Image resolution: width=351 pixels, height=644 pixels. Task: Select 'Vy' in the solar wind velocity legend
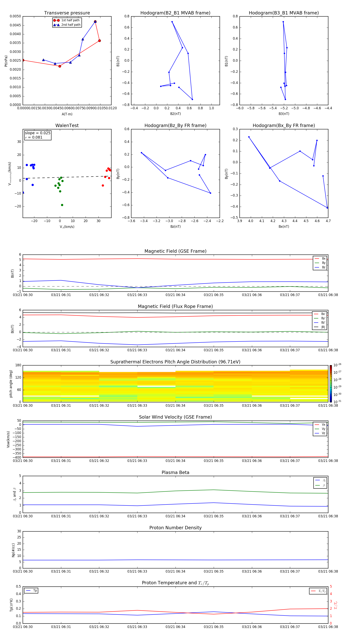(320, 429)
